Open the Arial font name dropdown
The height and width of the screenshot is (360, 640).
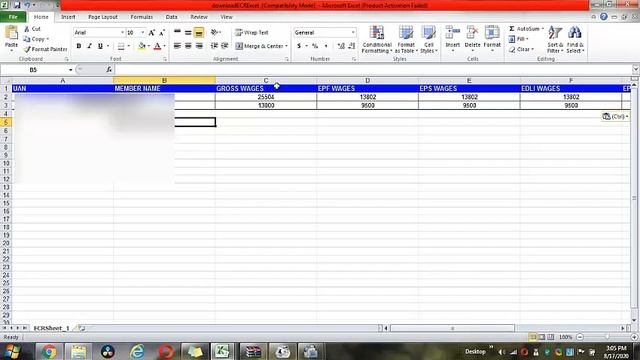122,32
